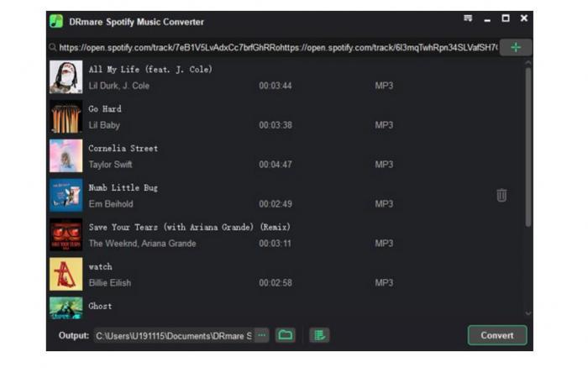Click the MP3 format of Cornelia Street

pyautogui.click(x=384, y=165)
